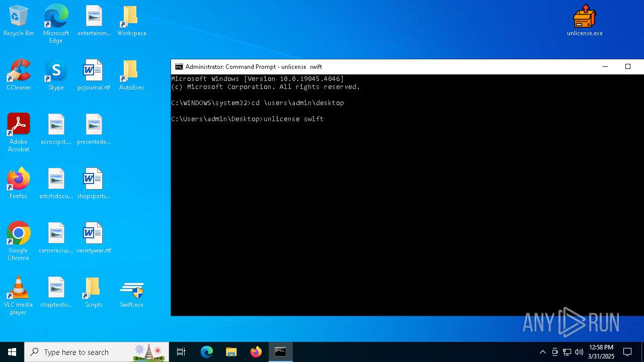Open Task View on the taskbar
The width and height of the screenshot is (644, 362).
(x=181, y=352)
